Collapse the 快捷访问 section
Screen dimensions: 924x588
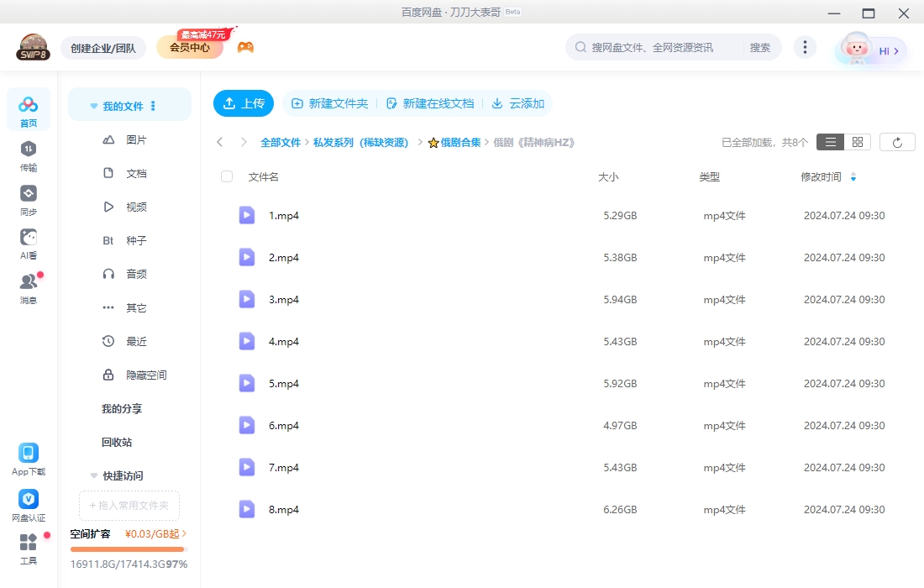pos(93,475)
